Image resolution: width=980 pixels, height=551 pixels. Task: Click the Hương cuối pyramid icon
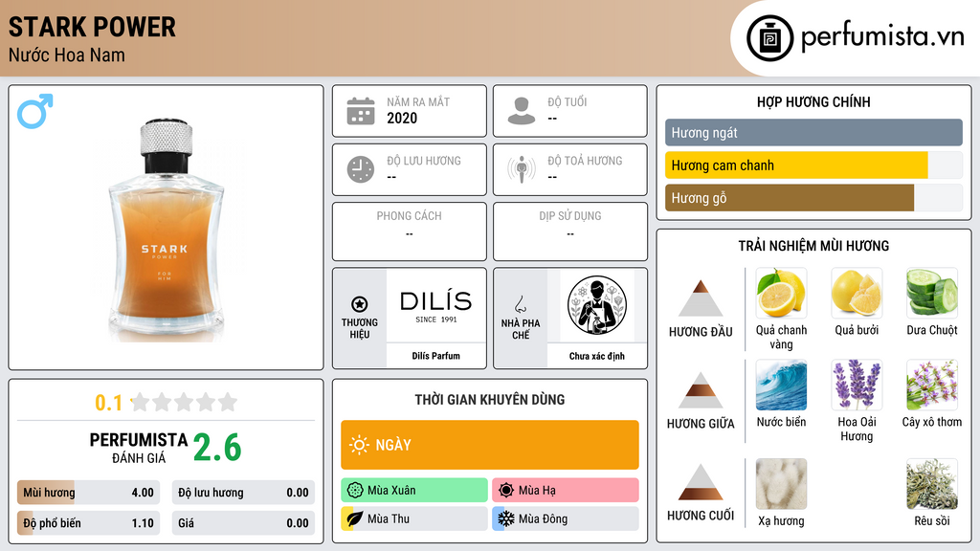click(701, 482)
